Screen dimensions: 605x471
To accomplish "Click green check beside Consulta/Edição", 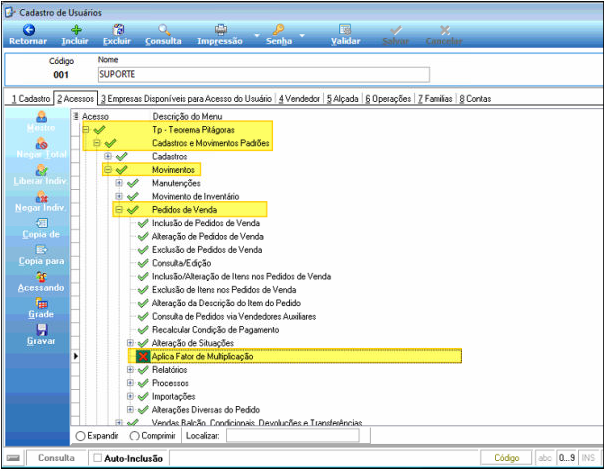I will 143,263.
